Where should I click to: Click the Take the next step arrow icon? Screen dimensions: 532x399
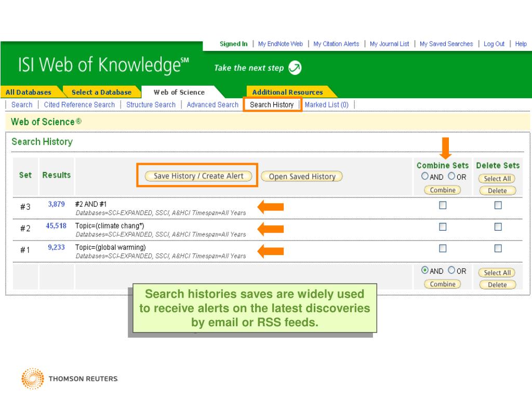[x=295, y=68]
